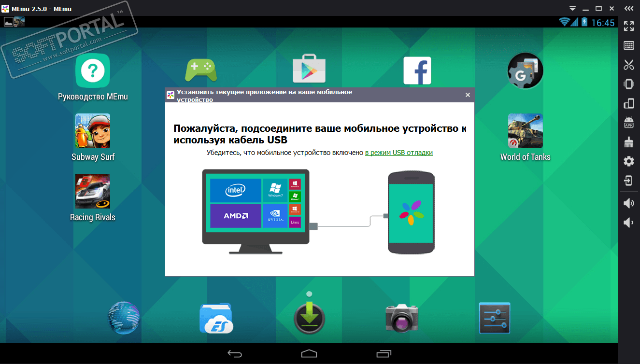
Task: Open the Facebook app
Action: point(417,71)
